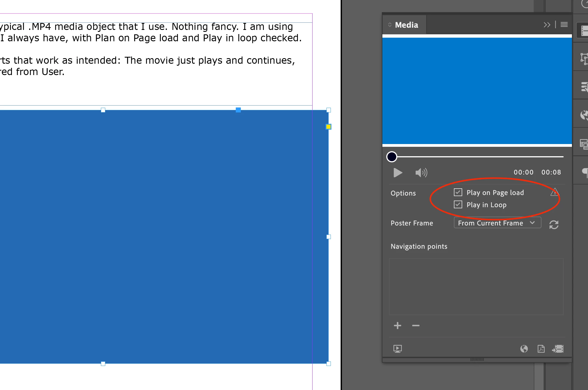Image resolution: width=588 pixels, height=390 pixels.
Task: Select the Media panel tab
Action: (406, 25)
